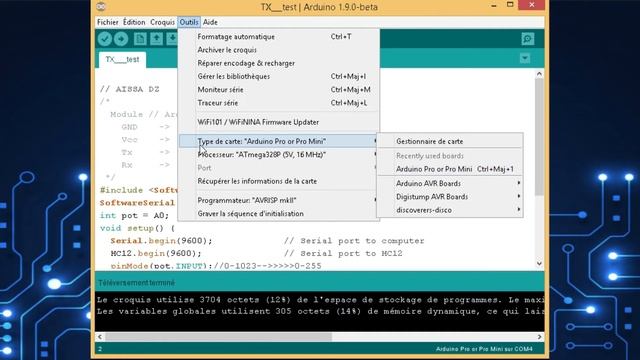Expand Digistump AVR Boards submenu
This screenshot has height=360, width=640.
pyautogui.click(x=450, y=197)
